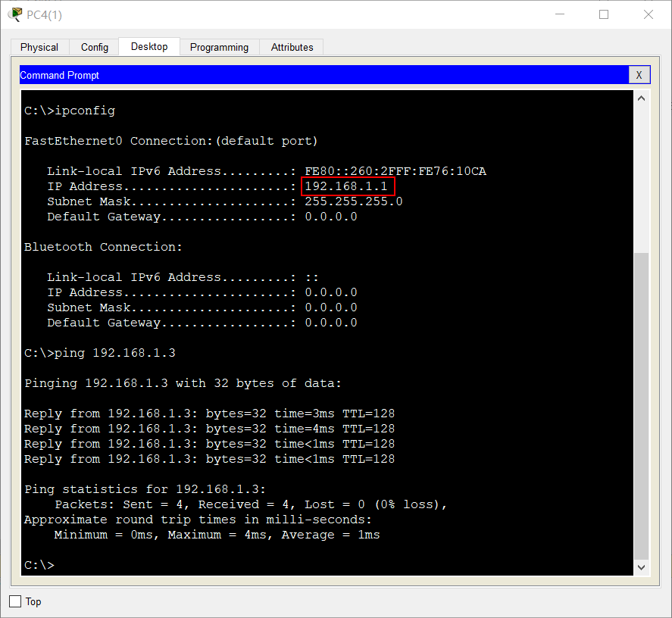Switch to the Attributes tab

coord(292,47)
